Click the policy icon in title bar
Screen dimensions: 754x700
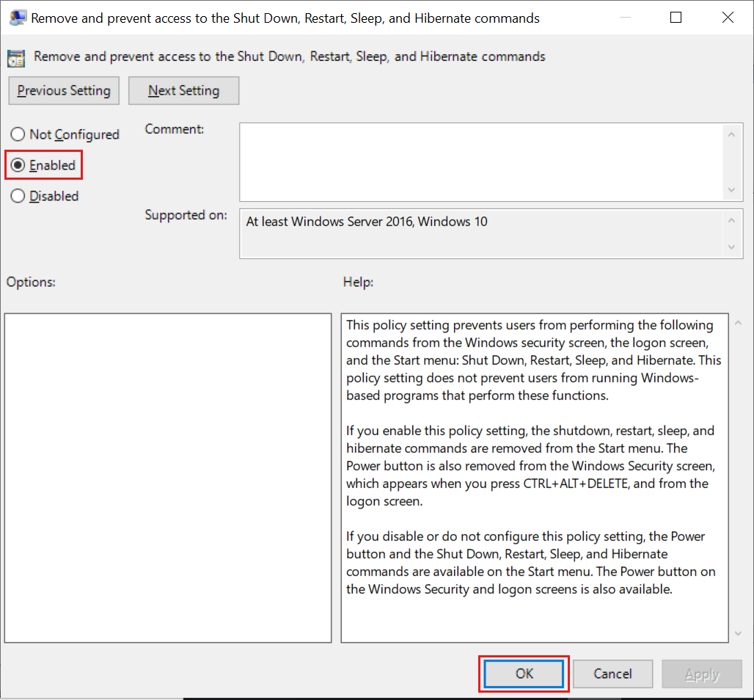point(18,18)
